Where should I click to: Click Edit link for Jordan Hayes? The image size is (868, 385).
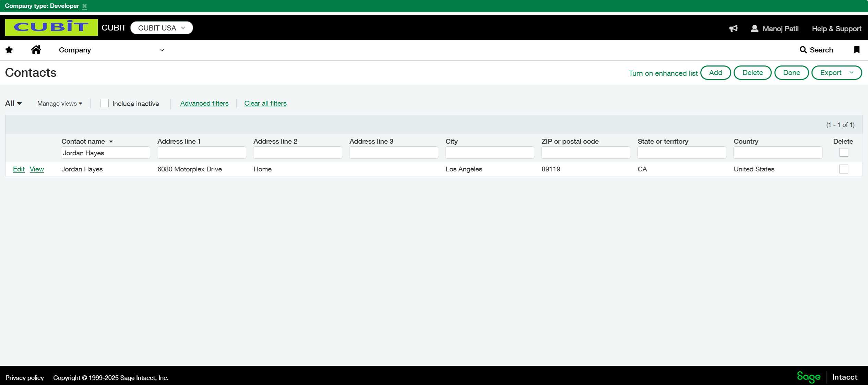pos(19,169)
